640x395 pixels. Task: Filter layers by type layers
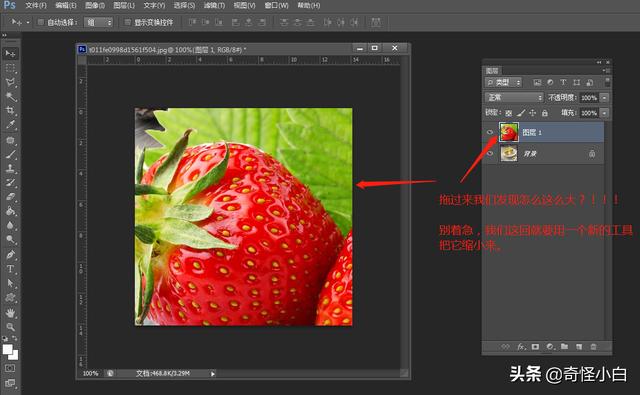(563, 82)
